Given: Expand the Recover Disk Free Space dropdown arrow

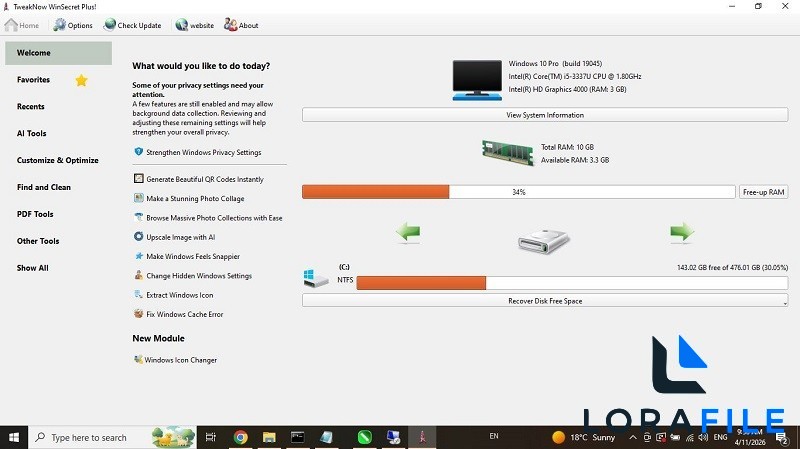Looking at the screenshot, I should (785, 303).
